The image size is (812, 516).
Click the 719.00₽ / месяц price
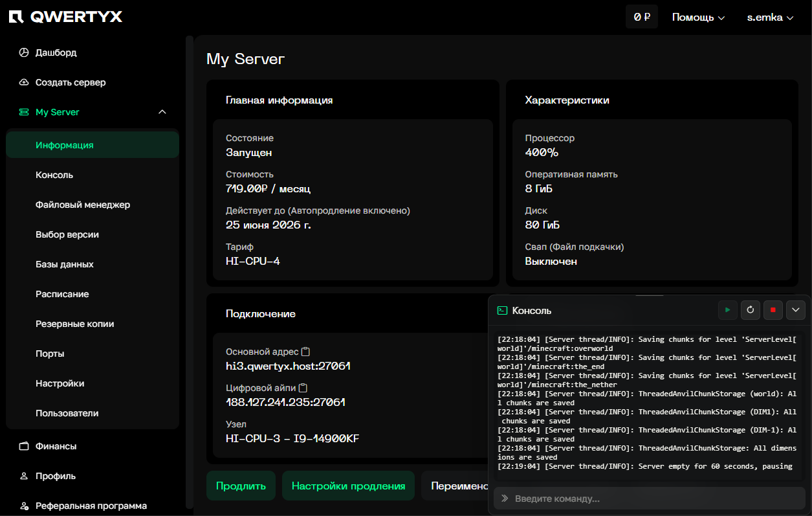[268, 188]
